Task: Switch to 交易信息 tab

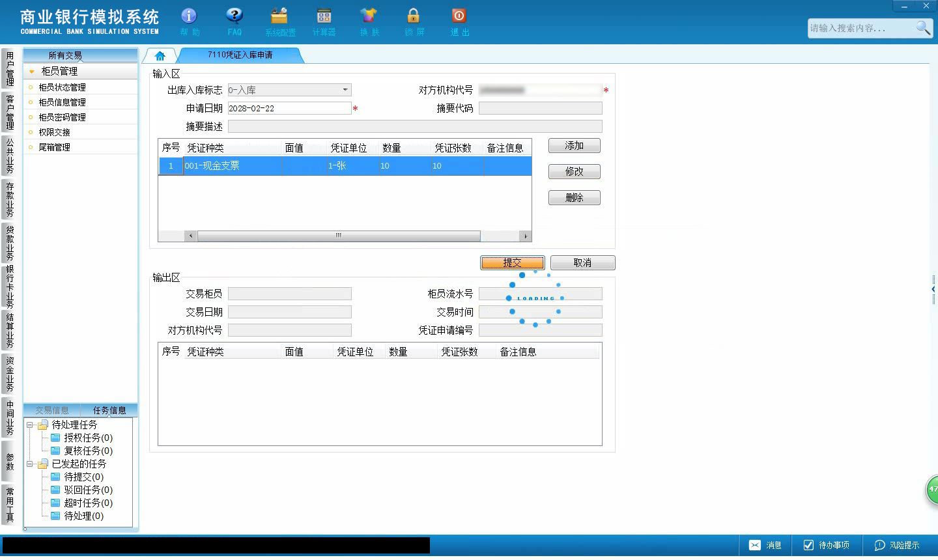Action: click(51, 410)
